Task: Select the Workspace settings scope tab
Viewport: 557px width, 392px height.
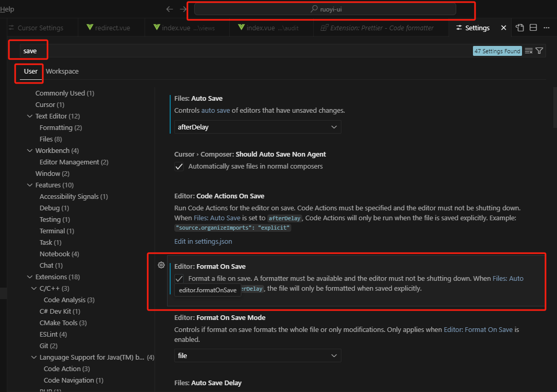Action: pos(62,72)
